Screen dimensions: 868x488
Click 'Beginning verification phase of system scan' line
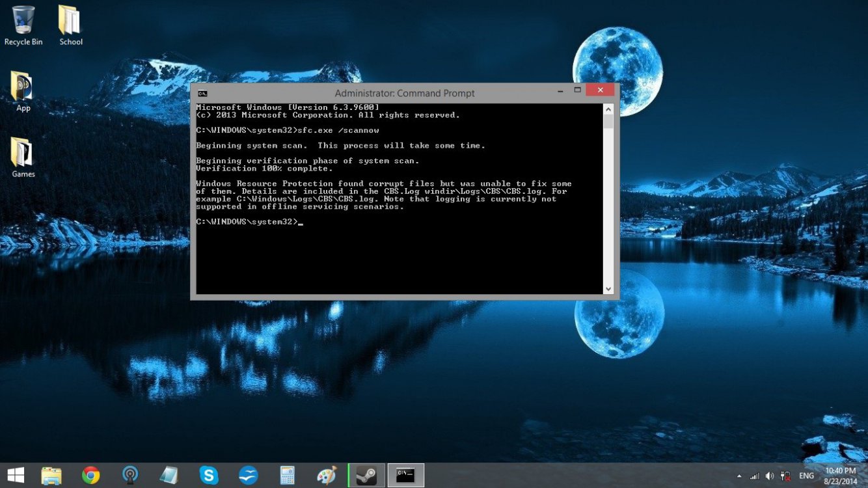coord(308,161)
